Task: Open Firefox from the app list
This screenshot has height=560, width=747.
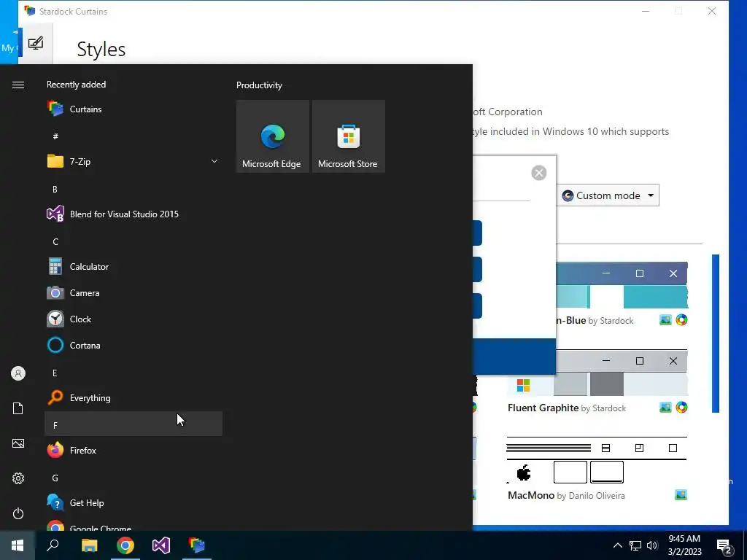Action: click(133, 450)
